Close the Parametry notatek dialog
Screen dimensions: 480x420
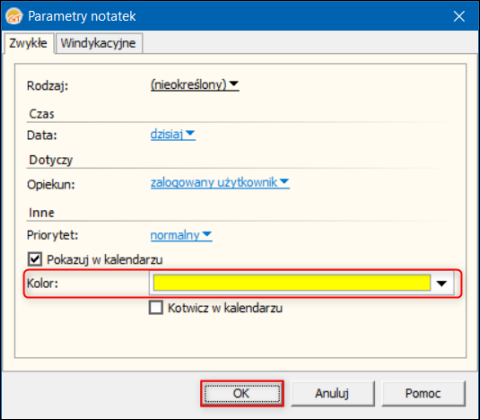459,16
